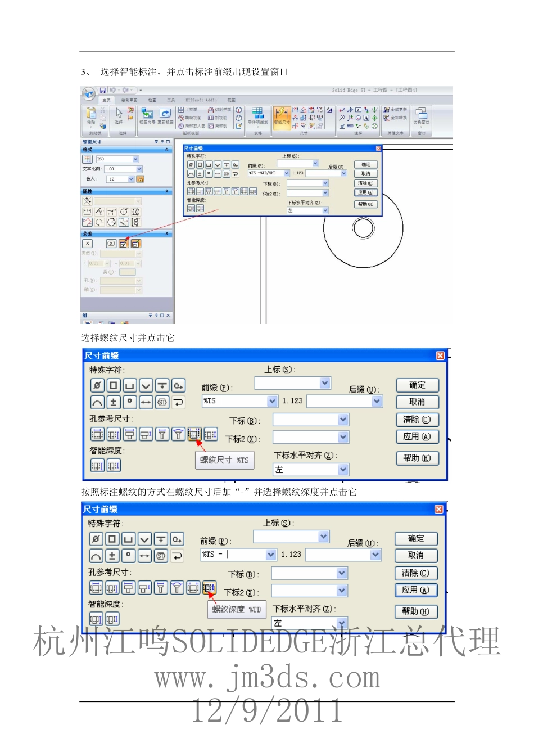Click 确定 in the 螺纹深度 tooltip dialog

416,539
